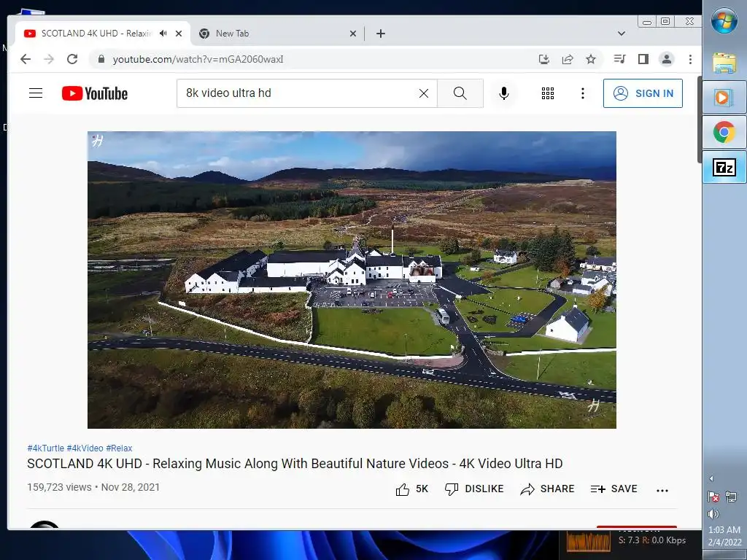Launch the media player taskbar icon
Image resolution: width=747 pixels, height=560 pixels.
pos(724,98)
